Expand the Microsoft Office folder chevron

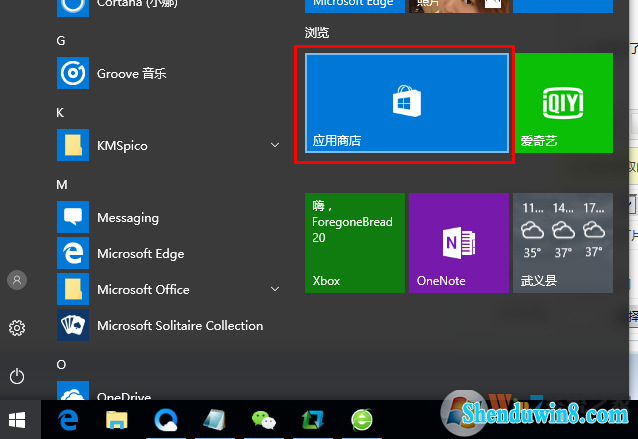(x=275, y=289)
